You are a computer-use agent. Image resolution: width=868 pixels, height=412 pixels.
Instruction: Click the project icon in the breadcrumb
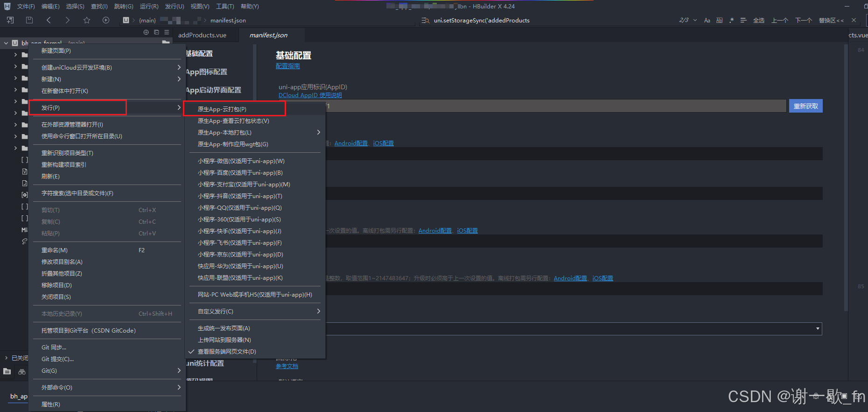126,20
